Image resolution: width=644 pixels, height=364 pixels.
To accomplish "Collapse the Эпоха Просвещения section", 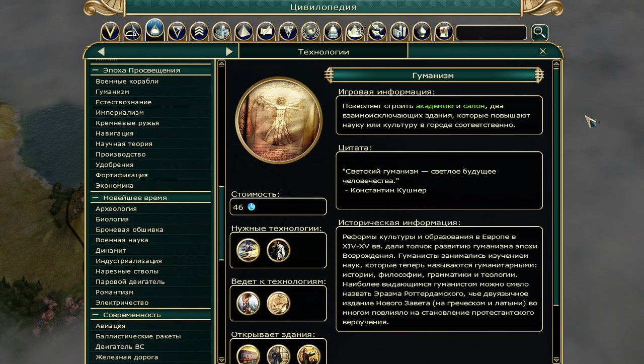I will pos(95,70).
